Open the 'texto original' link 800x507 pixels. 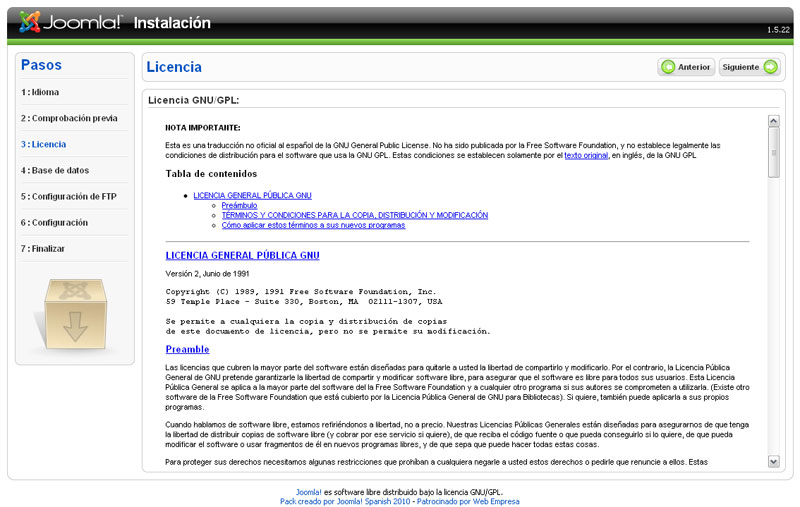pos(586,155)
